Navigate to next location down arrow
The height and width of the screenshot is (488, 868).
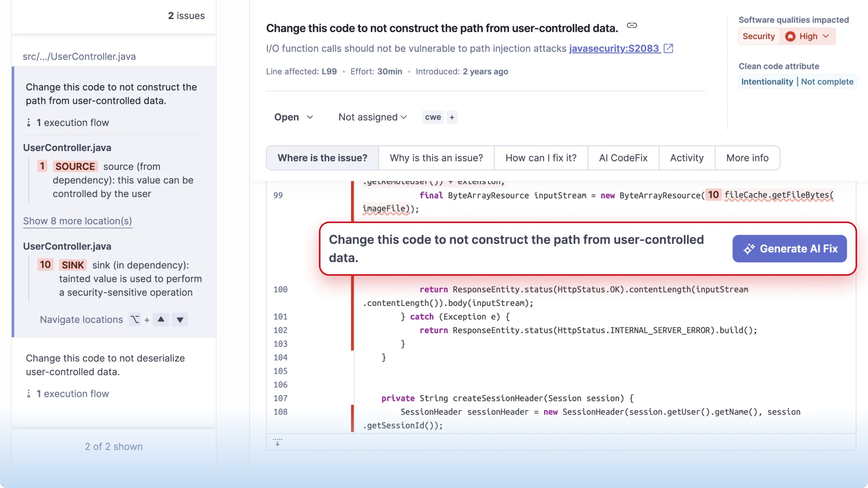(180, 320)
